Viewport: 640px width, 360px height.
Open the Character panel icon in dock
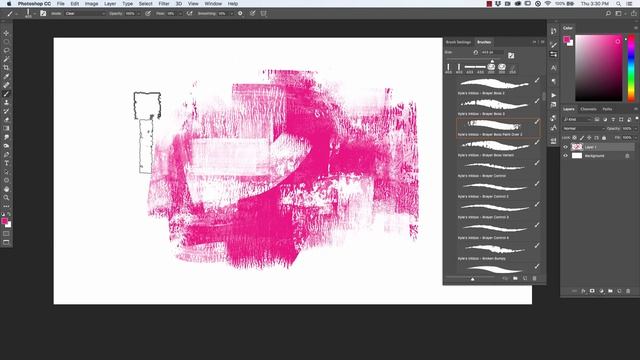[x=553, y=68]
